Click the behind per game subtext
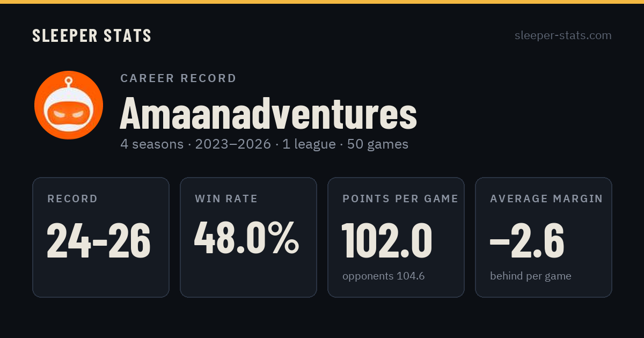644x338 pixels. (x=531, y=276)
